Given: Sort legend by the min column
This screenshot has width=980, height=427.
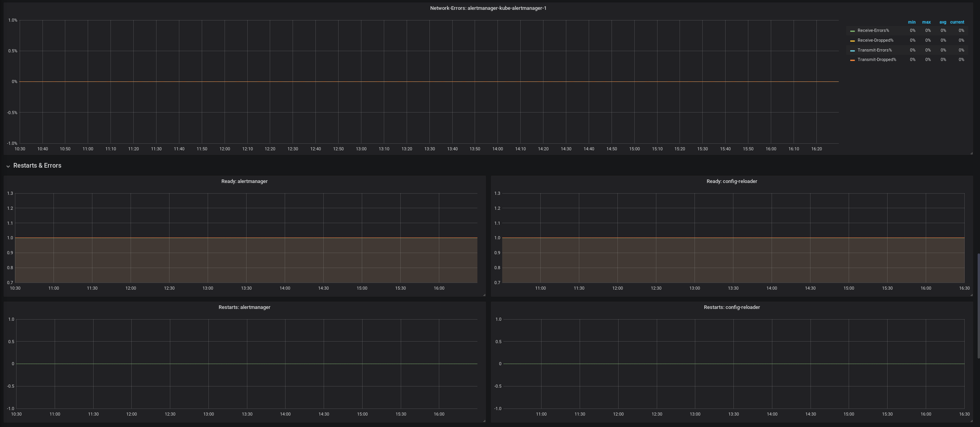Looking at the screenshot, I should click(x=912, y=22).
